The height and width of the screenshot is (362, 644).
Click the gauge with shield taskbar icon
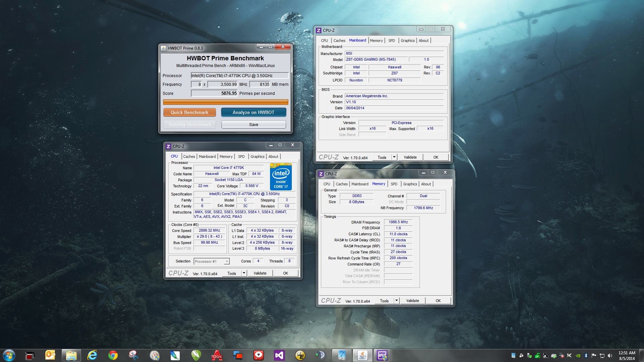154,355
